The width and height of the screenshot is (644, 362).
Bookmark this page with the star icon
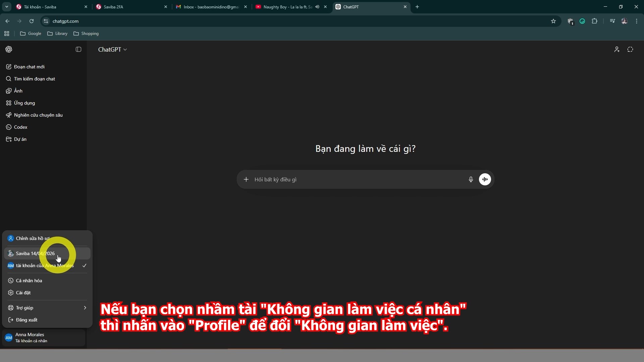[x=553, y=21]
